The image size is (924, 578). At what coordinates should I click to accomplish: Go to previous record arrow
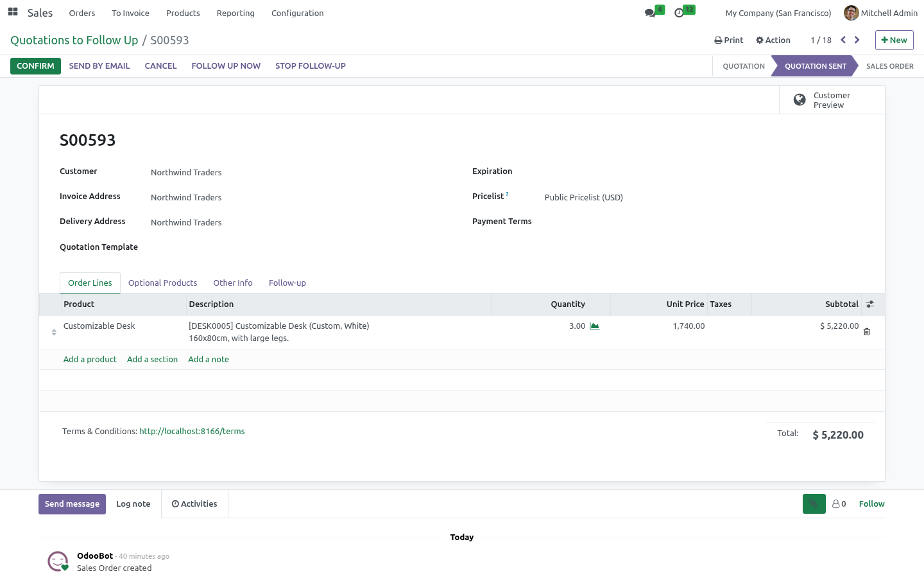843,40
